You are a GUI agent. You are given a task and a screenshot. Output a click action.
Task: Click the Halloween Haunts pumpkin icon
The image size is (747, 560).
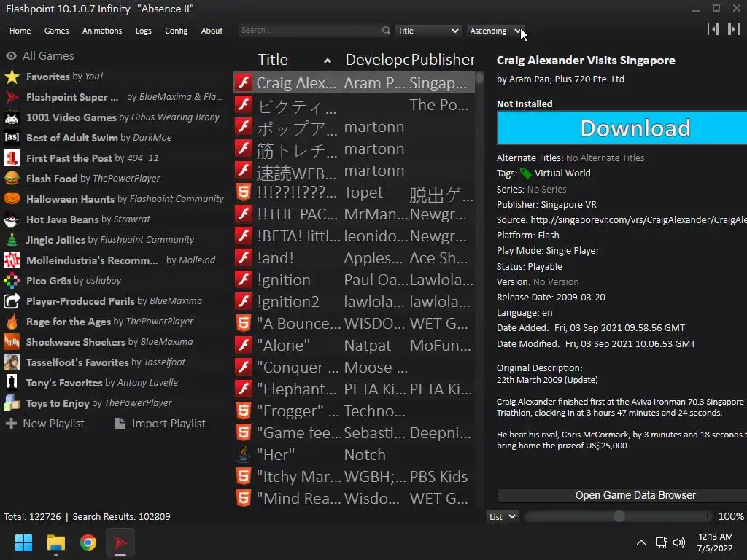[12, 199]
